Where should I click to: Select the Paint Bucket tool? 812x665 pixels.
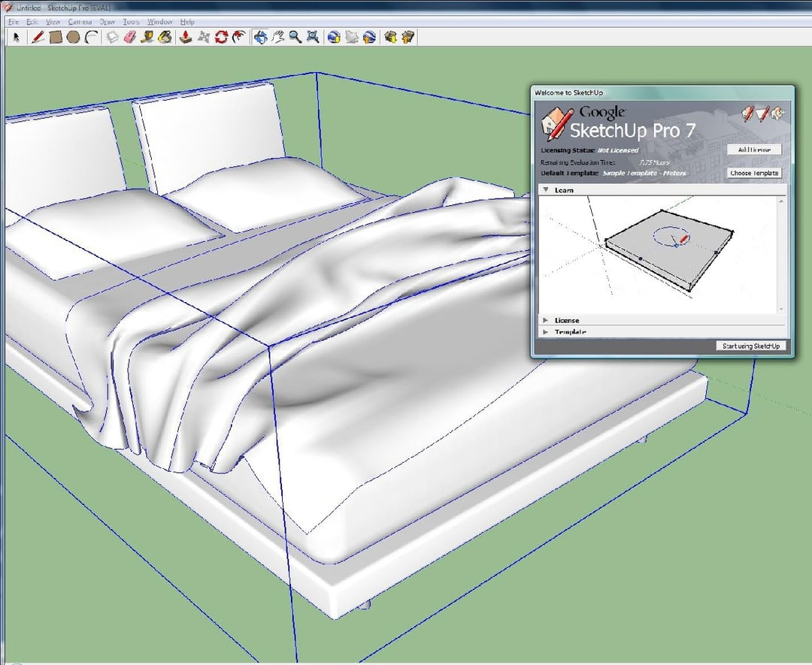point(164,36)
